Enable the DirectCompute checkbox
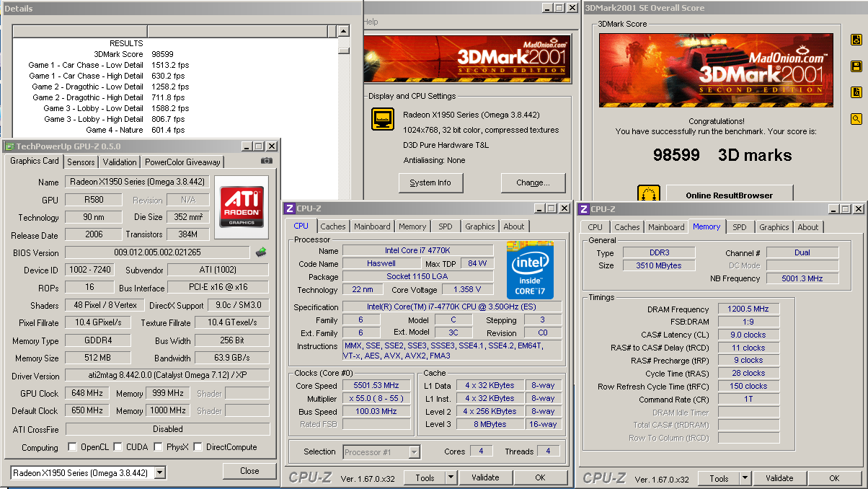Viewport: 868px width, 489px height. pos(198,447)
